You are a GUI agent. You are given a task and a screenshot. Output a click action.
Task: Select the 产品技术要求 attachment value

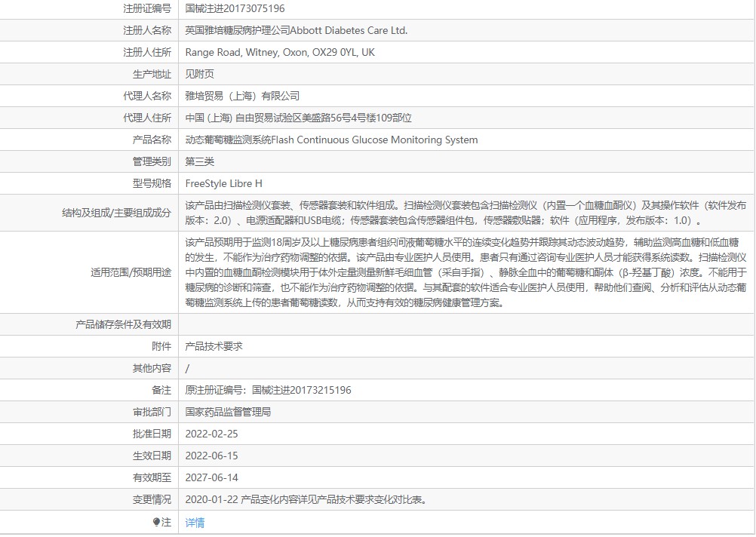pos(214,346)
